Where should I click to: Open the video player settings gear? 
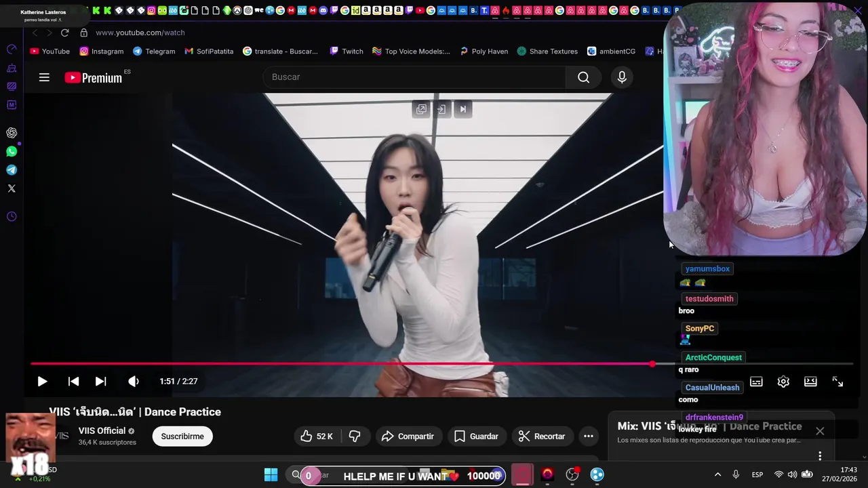(x=783, y=382)
